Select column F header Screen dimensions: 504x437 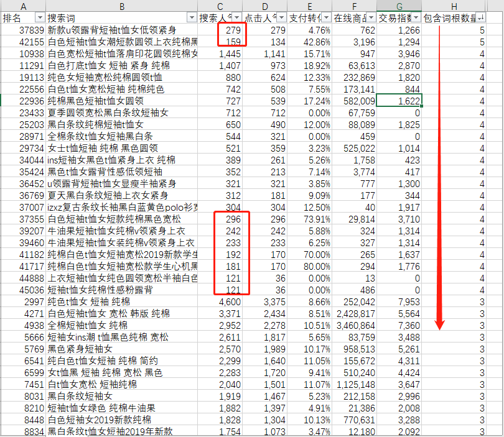click(354, 6)
